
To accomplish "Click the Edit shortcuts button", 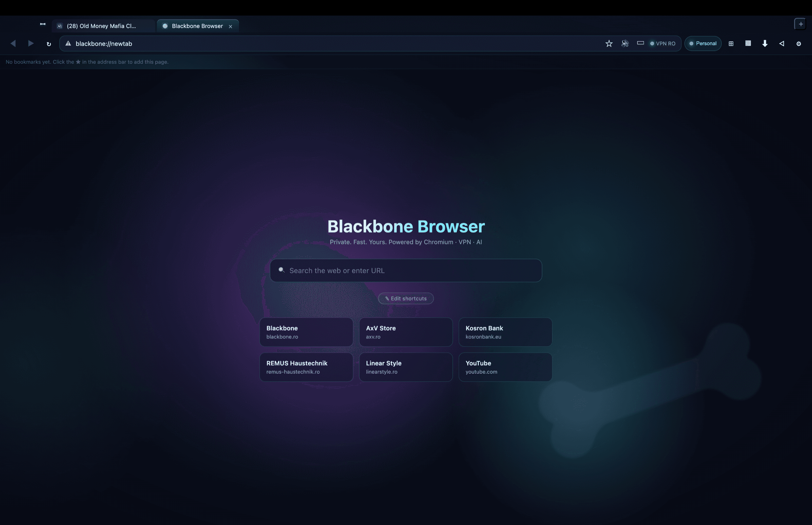I will coord(406,298).
